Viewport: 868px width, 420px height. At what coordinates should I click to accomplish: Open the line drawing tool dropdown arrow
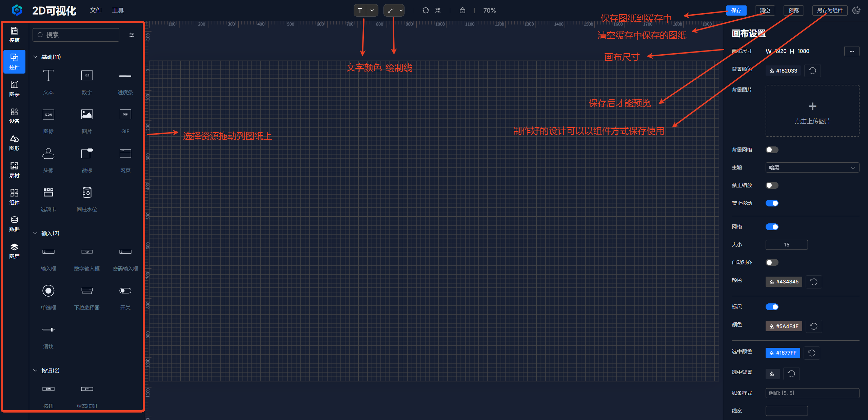401,11
